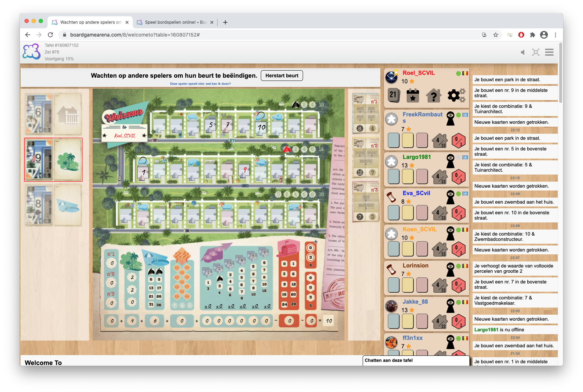The height and width of the screenshot is (392, 583).
Task: Go back in browser history
Action: 28,35
